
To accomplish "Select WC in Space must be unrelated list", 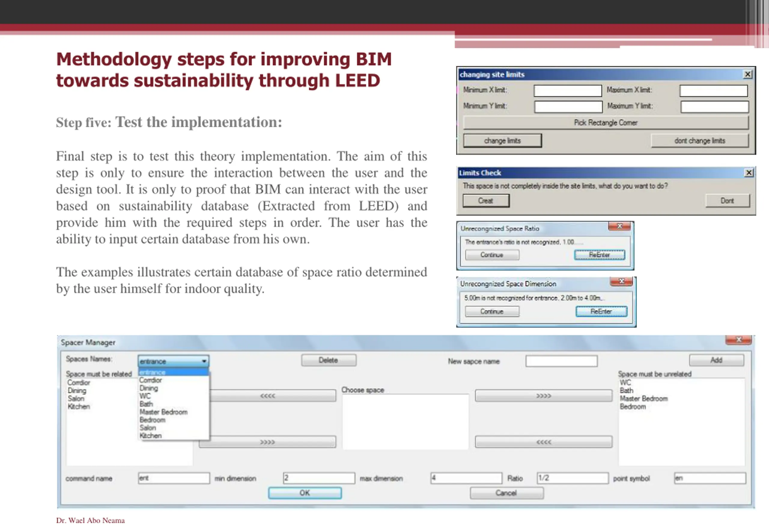I will coord(625,383).
